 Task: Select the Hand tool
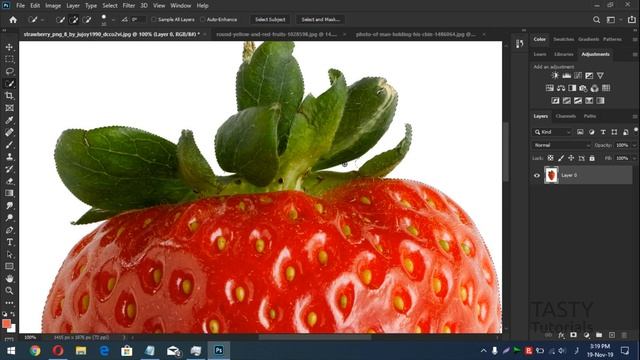pos(9,278)
